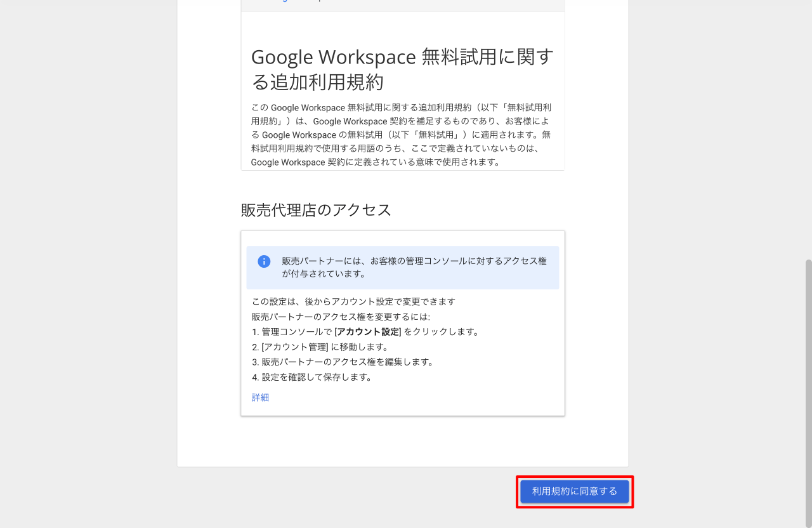Click step 2 [アカウント管理] に移動します
The height and width of the screenshot is (528, 812).
pyautogui.click(x=320, y=346)
